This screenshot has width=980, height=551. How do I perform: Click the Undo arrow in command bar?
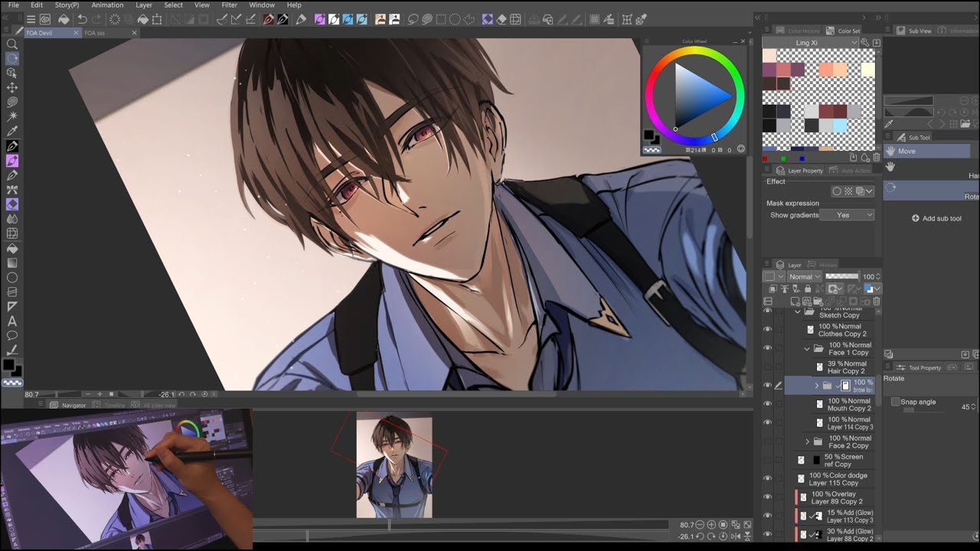82,19
